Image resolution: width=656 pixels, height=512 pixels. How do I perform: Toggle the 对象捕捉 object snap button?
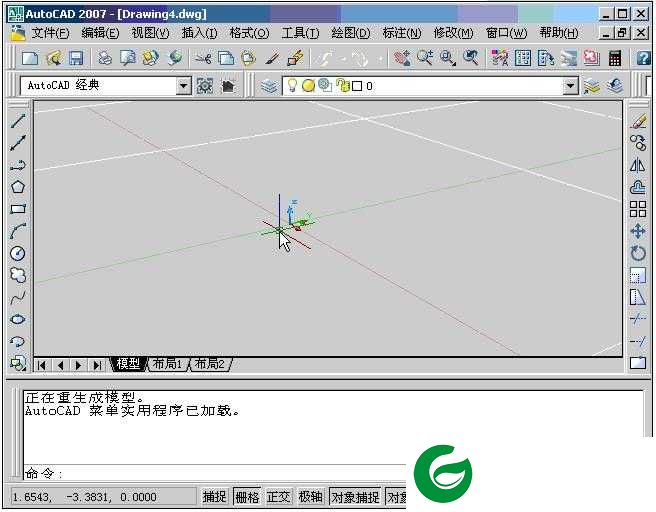coord(355,497)
